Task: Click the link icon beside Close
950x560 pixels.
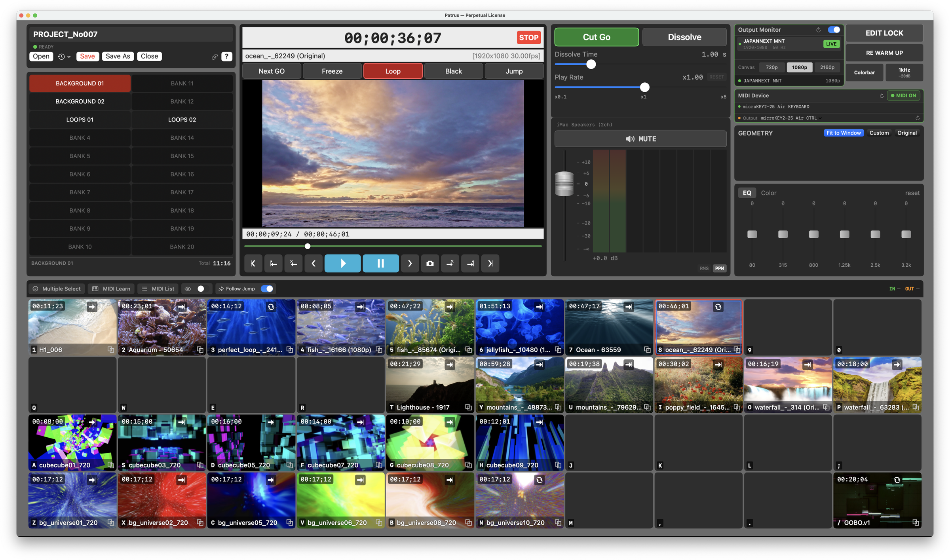Action: pos(215,57)
